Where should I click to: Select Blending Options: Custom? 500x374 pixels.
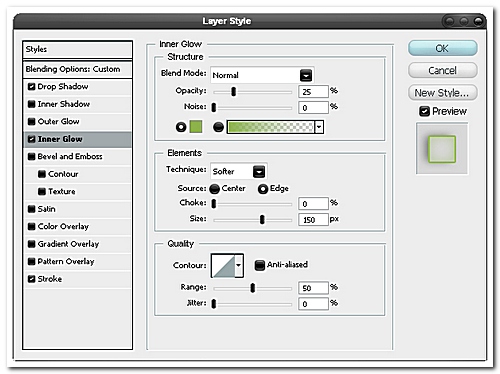pos(77,69)
